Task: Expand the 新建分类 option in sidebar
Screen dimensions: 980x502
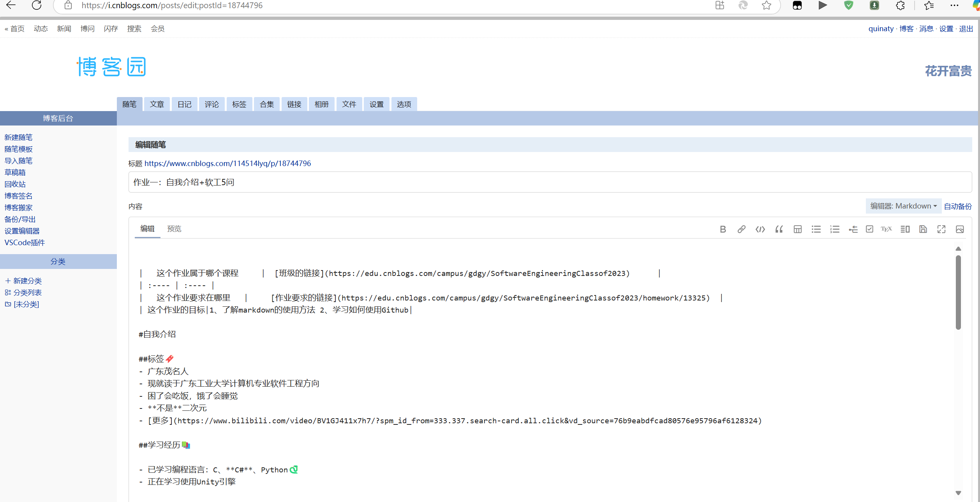Action: point(23,281)
